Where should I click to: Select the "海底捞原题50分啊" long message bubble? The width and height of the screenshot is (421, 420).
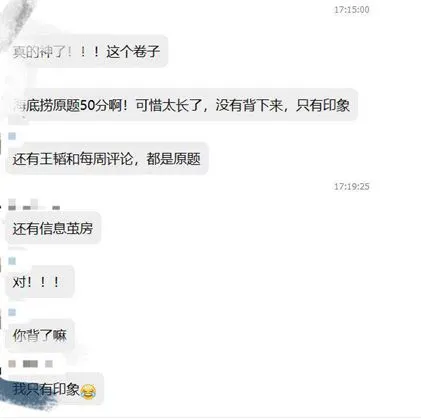(x=182, y=105)
